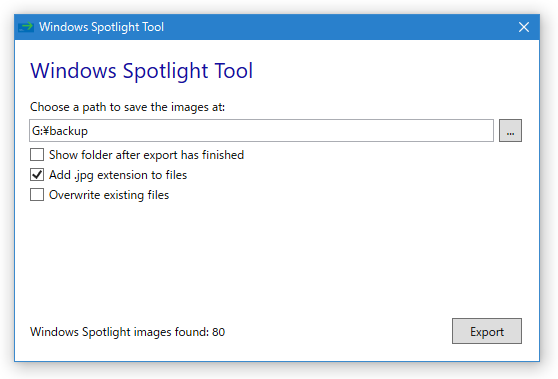Viewport: 558px width, 379px height.
Task: Click the large Windows Spotlight Tool heading
Action: tap(142, 71)
